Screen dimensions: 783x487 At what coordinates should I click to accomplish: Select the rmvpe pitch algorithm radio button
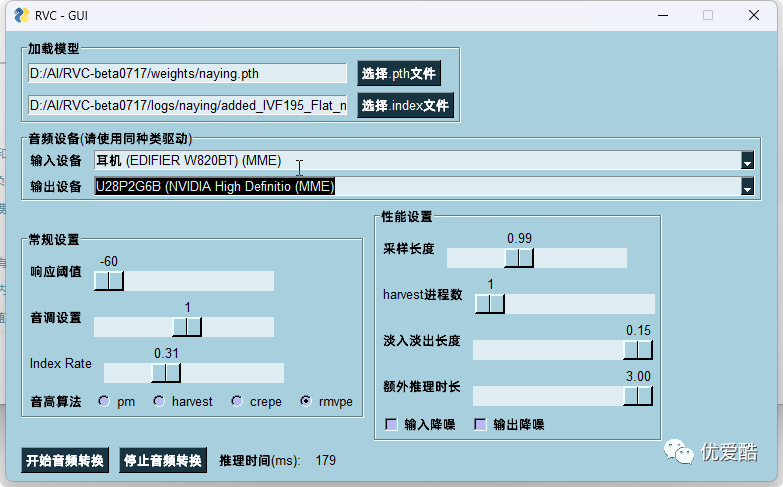(306, 401)
